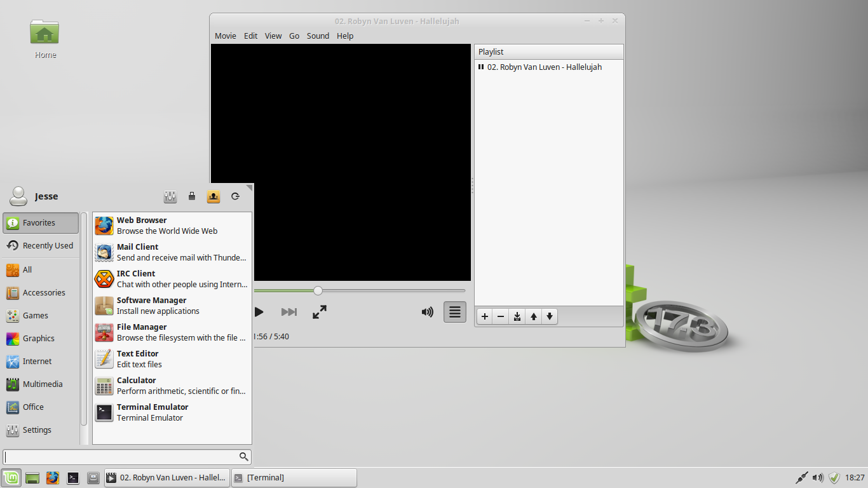Screen dimensions: 868x488
Task: Enter fullscreen mode in video player
Action: point(320,312)
